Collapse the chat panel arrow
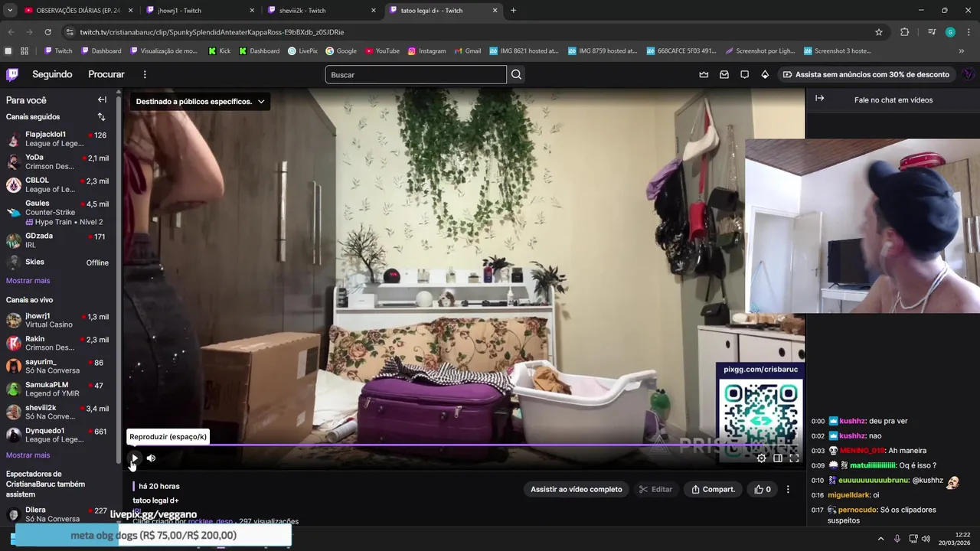 [x=819, y=99]
